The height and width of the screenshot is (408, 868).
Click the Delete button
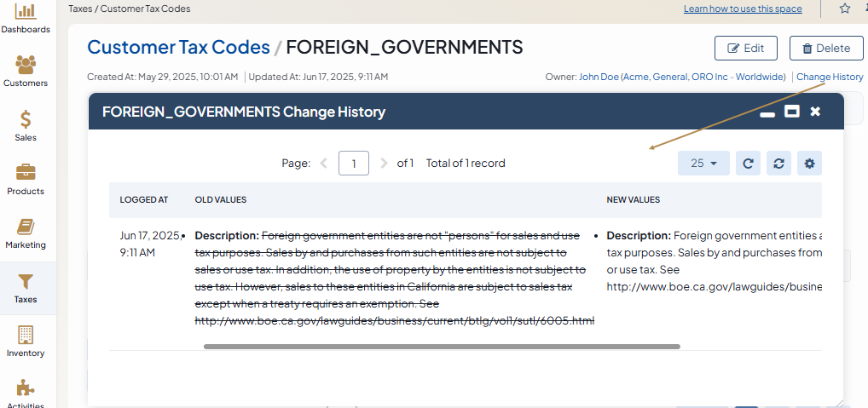coord(825,49)
